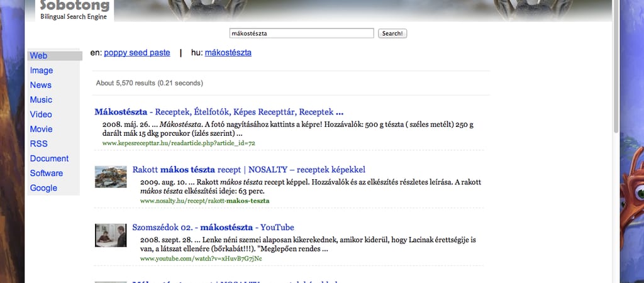Select the Document search category
644x283 pixels.
pos(49,158)
